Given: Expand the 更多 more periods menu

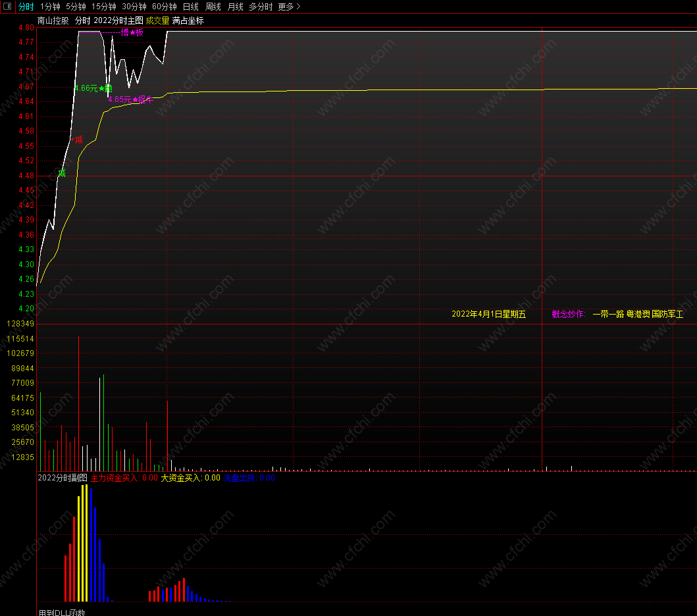Looking at the screenshot, I should coord(289,7).
